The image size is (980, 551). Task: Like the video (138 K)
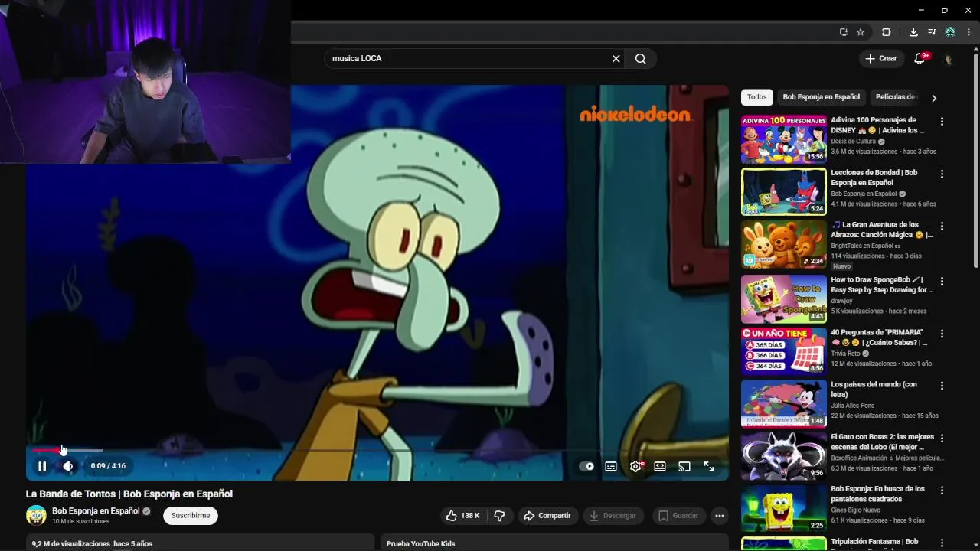tap(463, 516)
